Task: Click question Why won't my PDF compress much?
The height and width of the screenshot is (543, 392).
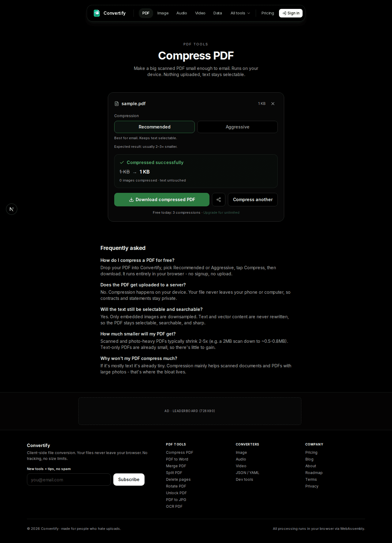Action: (x=139, y=358)
